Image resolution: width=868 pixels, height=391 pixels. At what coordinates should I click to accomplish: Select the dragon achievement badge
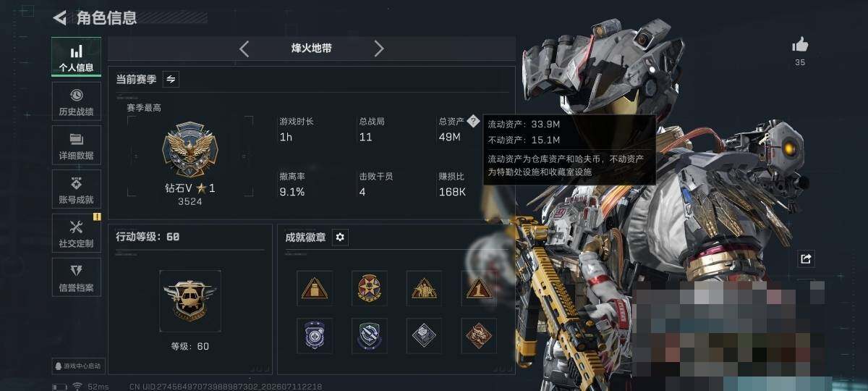click(479, 335)
